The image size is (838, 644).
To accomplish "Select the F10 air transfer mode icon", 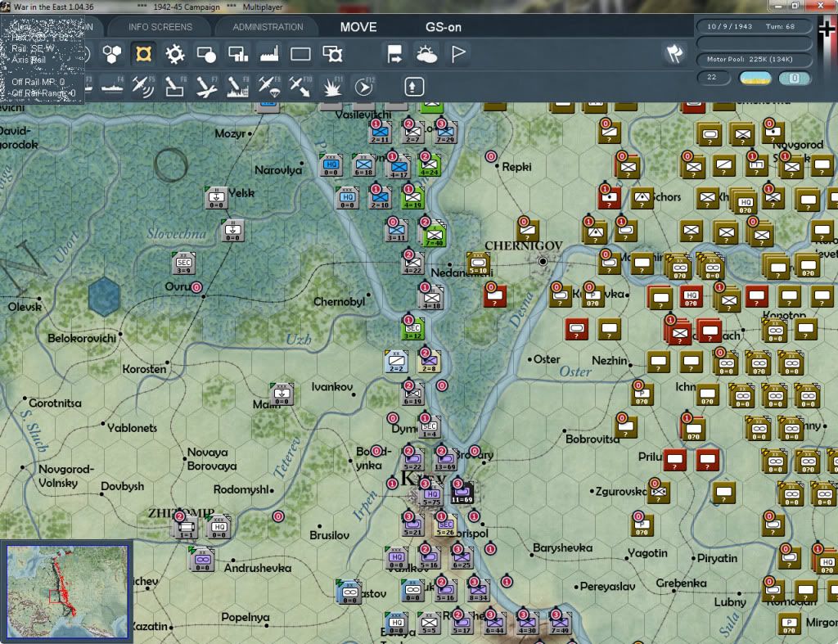I will [x=300, y=87].
